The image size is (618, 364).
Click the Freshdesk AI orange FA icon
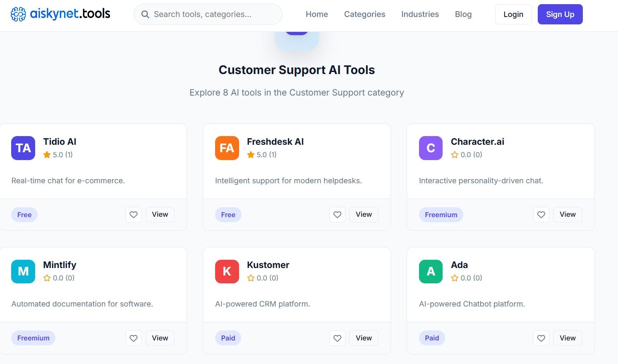(227, 148)
